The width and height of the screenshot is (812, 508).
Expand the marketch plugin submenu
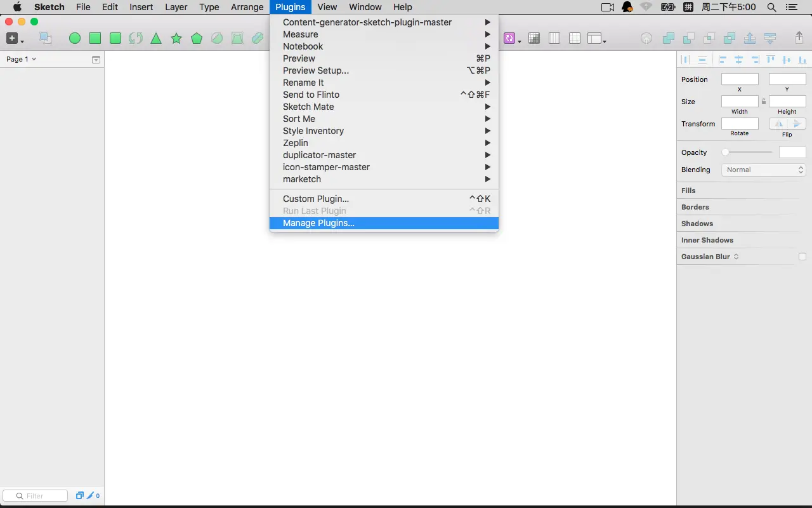point(384,179)
